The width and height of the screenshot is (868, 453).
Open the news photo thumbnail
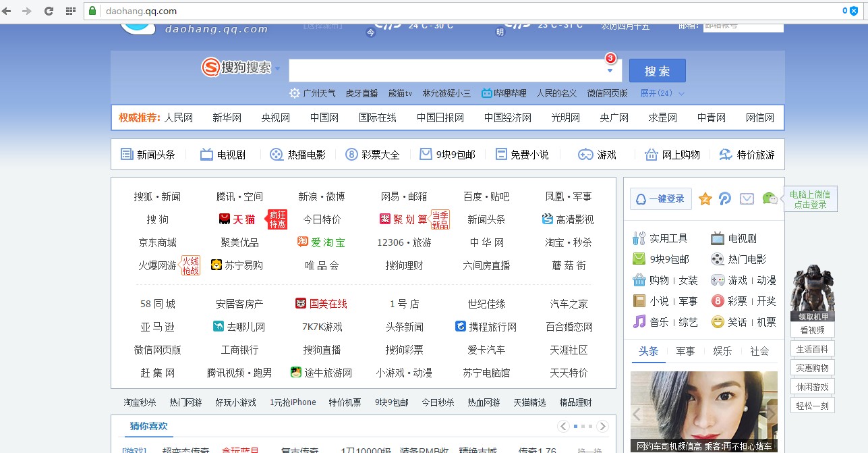point(704,412)
